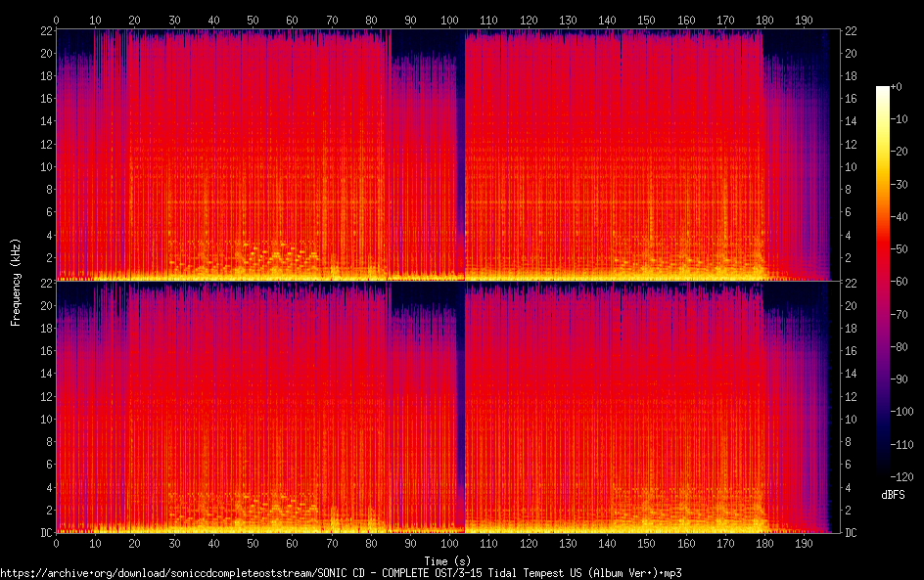
Task: Click the 10 kHz label left of upper channel
Action: click(x=45, y=166)
